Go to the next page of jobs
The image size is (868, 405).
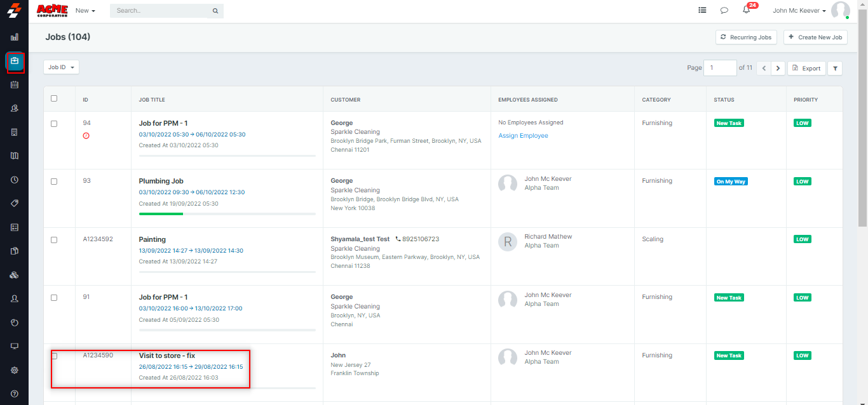pyautogui.click(x=778, y=69)
